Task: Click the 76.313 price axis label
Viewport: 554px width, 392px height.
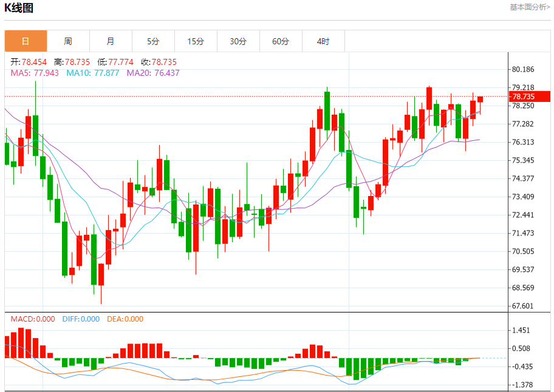Action: coord(523,142)
